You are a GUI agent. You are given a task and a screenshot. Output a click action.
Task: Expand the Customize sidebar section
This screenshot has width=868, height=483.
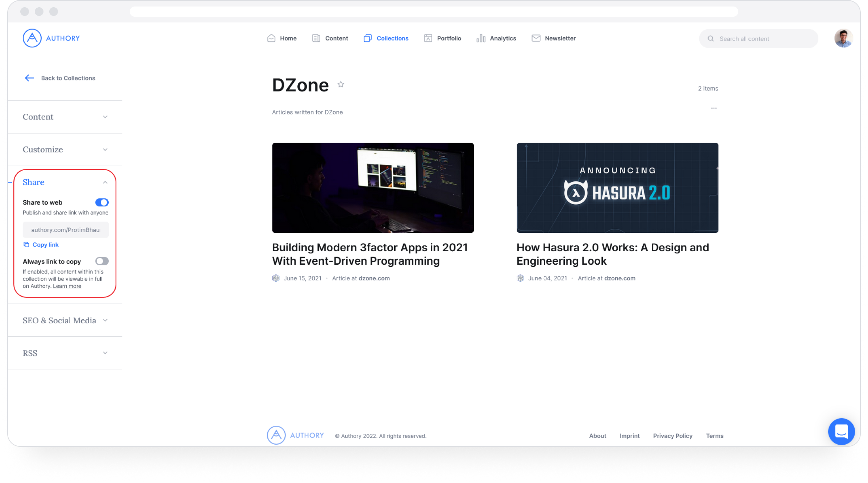tap(65, 149)
